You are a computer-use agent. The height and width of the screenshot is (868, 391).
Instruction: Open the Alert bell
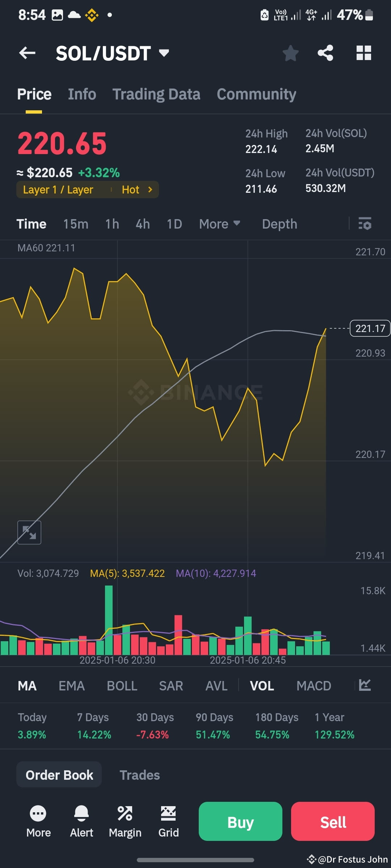point(81,822)
